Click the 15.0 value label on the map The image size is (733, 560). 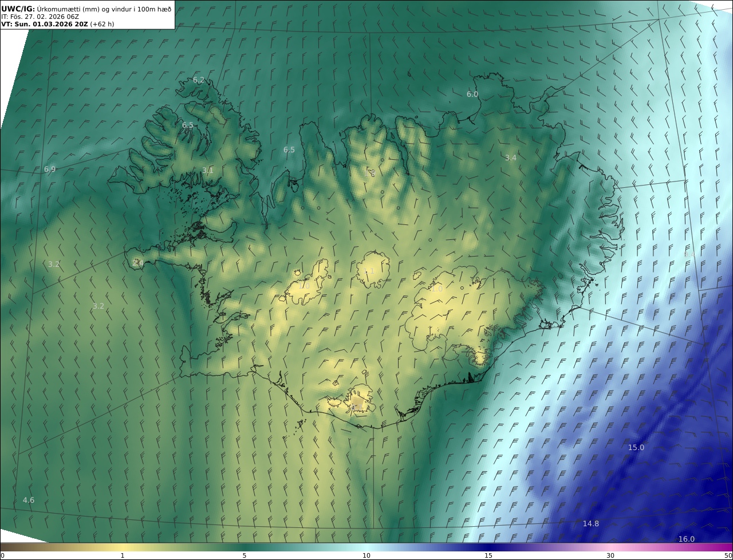pos(636,448)
